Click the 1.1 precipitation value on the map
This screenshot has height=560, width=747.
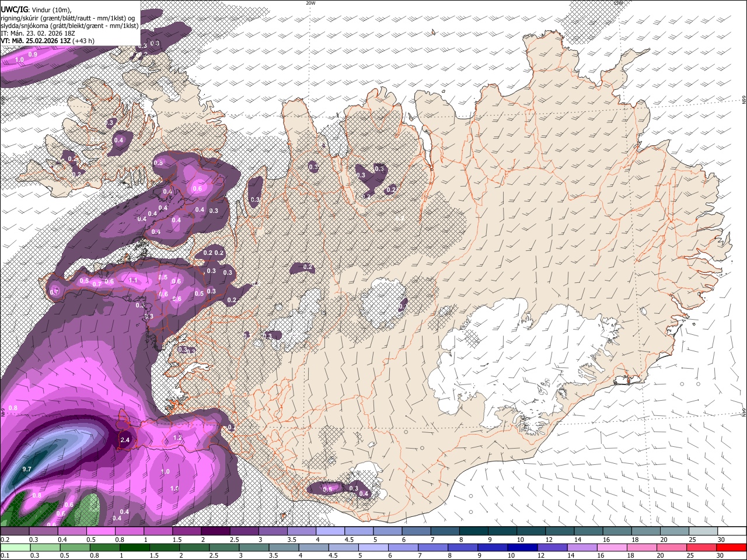point(133,281)
